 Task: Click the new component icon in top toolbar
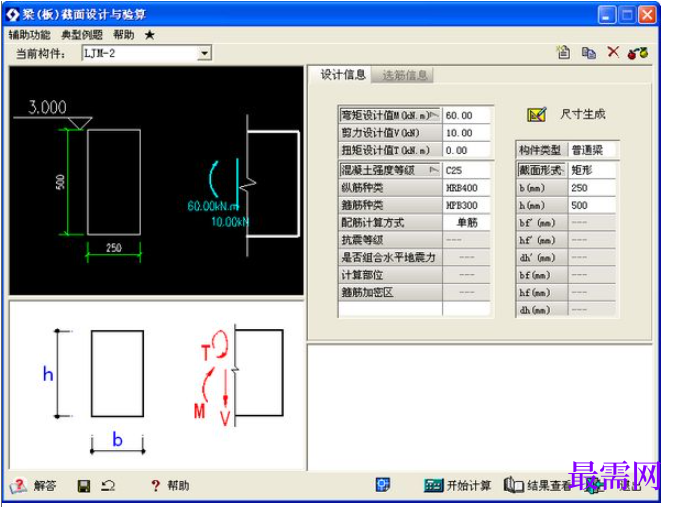coord(564,53)
